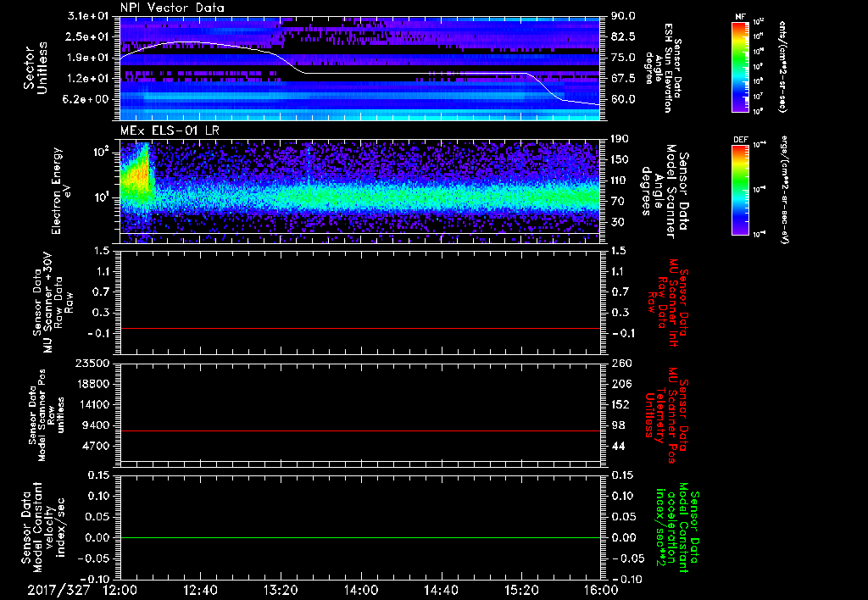
Task: Click the 12:00 time axis label
Action: click(120, 589)
